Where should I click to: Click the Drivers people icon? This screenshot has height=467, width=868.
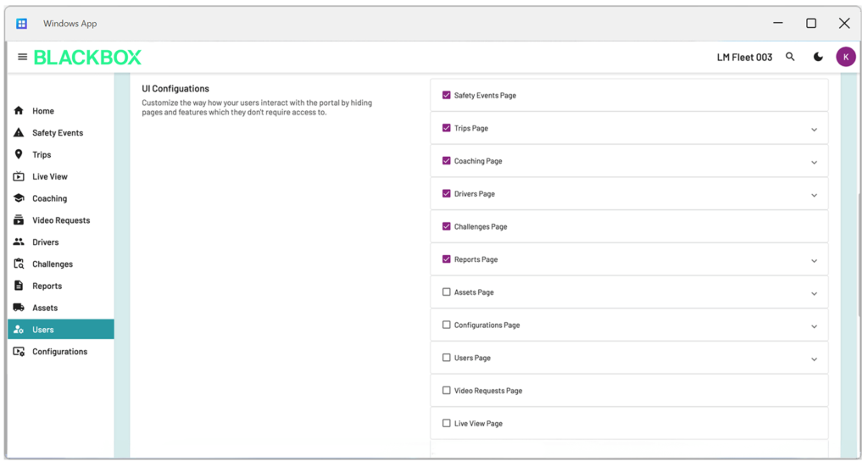coord(19,242)
